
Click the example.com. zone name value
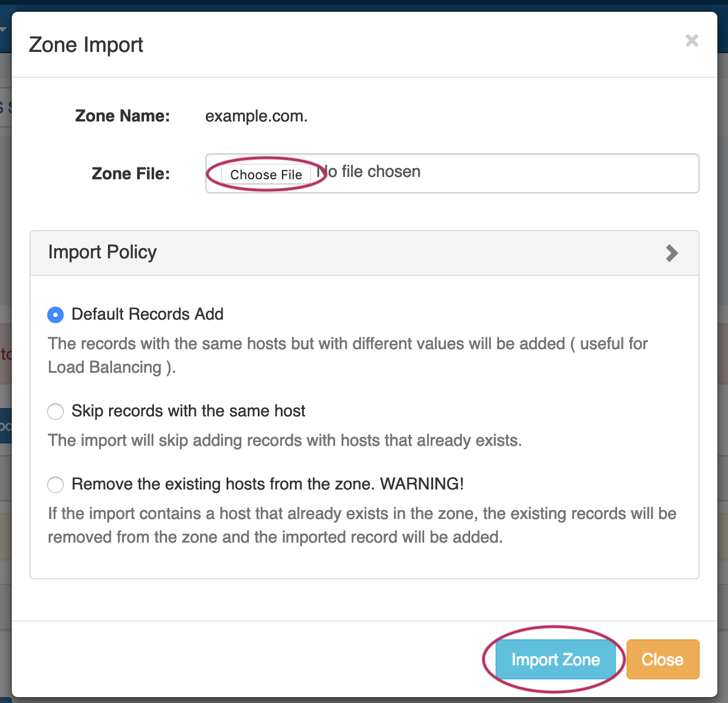256,116
